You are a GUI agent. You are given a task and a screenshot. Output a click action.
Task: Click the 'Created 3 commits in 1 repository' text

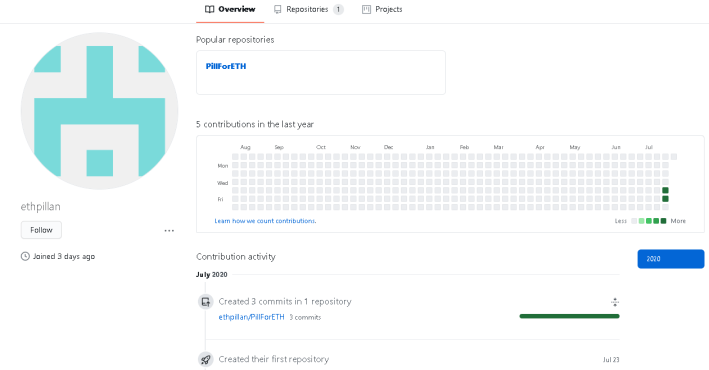tap(285, 302)
